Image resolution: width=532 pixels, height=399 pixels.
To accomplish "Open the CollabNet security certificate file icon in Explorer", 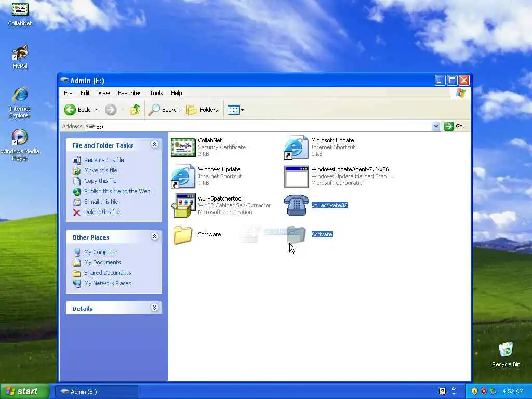I will 183,147.
